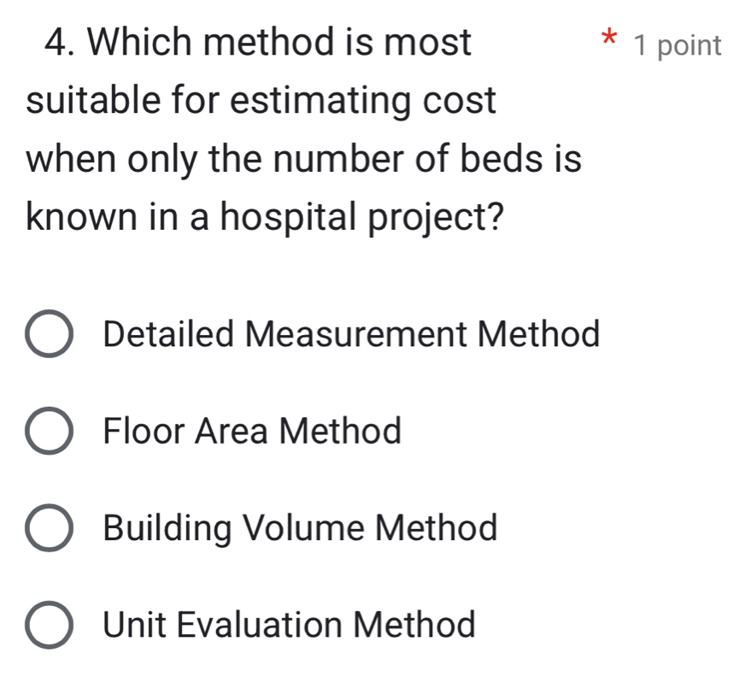This screenshot has width=751, height=700.
Task: Mark the Unit Evaluation Method radio button
Action: tap(49, 625)
